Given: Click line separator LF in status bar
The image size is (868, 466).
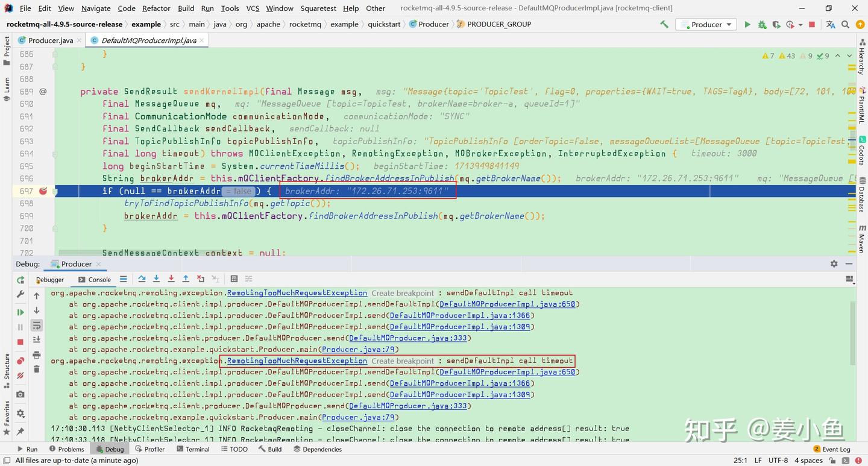Looking at the screenshot, I should pos(759,461).
